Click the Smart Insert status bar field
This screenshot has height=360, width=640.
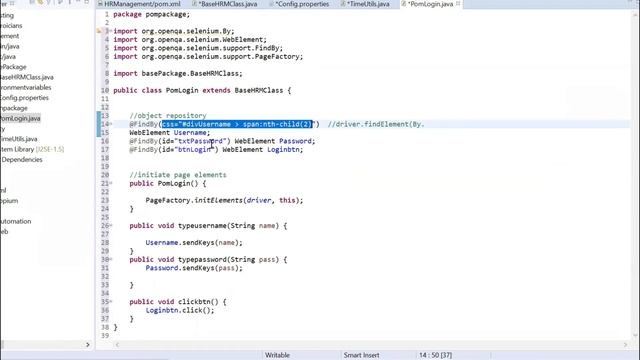click(361, 356)
